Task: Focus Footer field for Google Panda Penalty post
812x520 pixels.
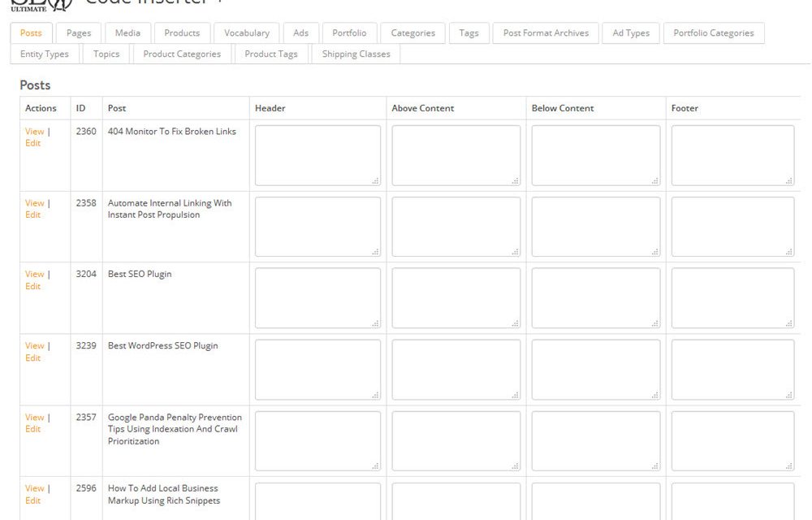Action: pos(732,441)
